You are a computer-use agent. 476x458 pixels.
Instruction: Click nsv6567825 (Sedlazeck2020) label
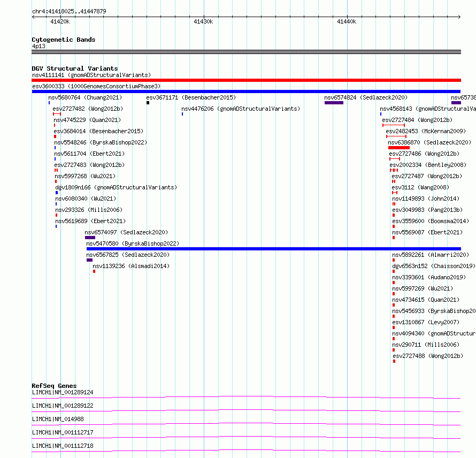tap(128, 255)
